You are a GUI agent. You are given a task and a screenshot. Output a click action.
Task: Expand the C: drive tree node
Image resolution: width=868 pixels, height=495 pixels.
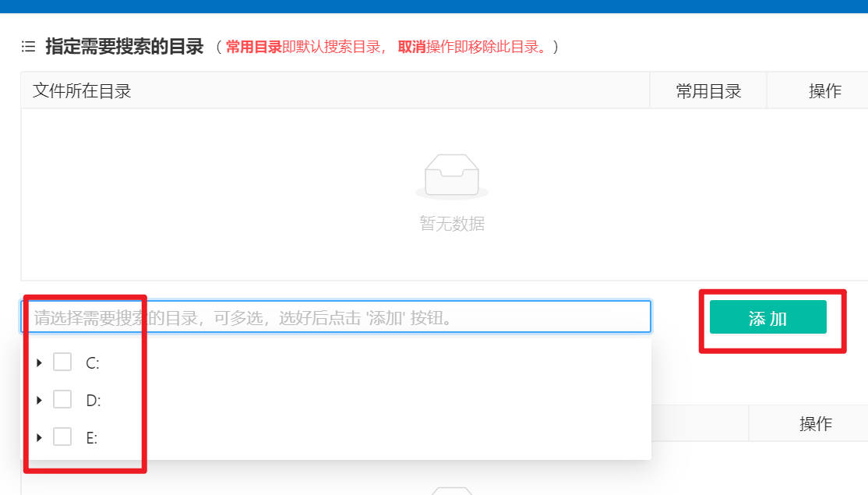click(x=39, y=362)
